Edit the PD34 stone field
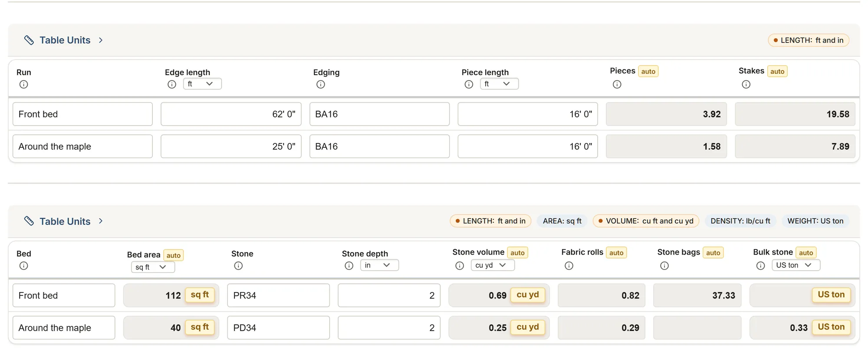 [278, 328]
